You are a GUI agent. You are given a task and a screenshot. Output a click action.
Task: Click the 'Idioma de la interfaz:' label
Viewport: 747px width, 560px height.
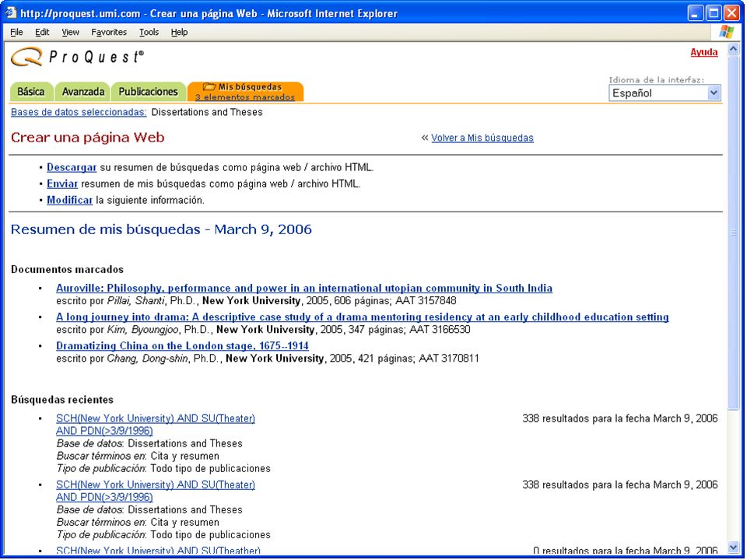[x=657, y=79]
